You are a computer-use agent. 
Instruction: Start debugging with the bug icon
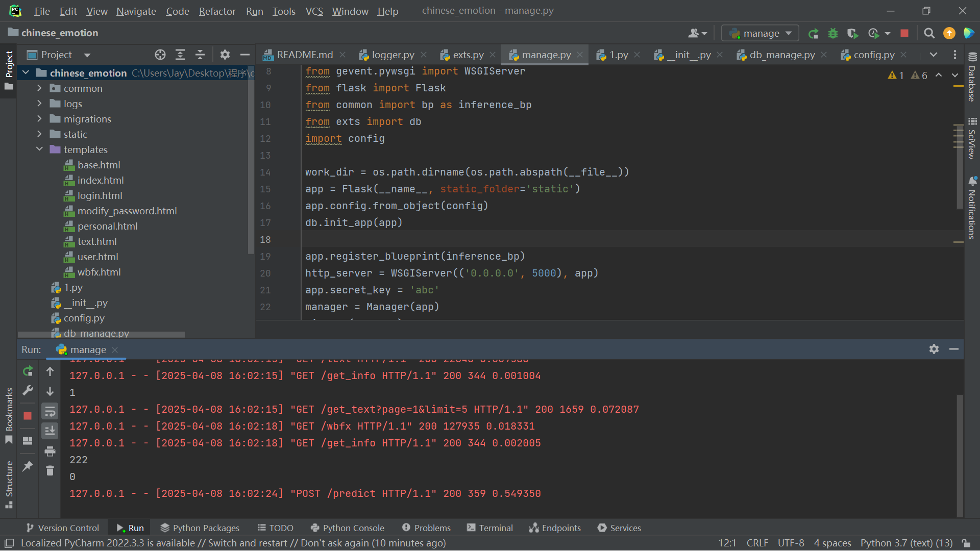(833, 34)
